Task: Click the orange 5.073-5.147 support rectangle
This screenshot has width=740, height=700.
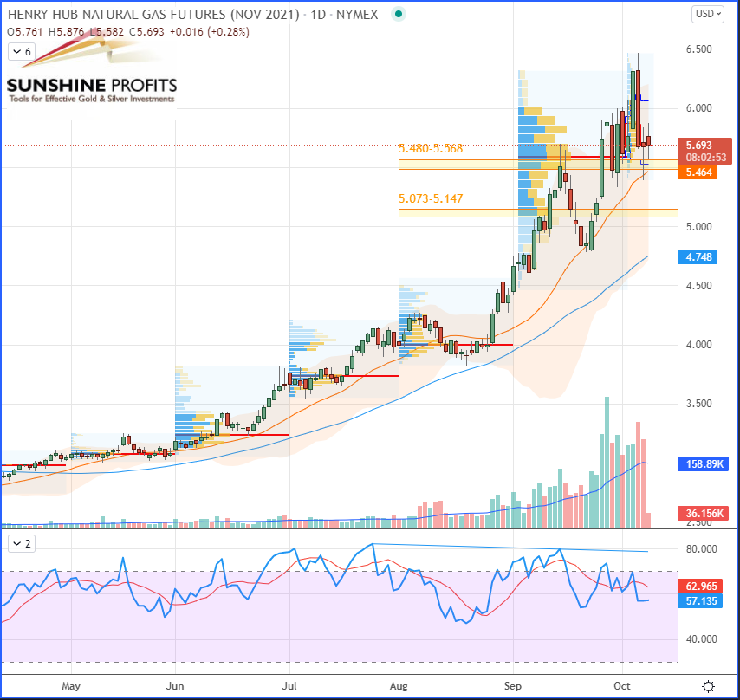Action: tap(538, 213)
